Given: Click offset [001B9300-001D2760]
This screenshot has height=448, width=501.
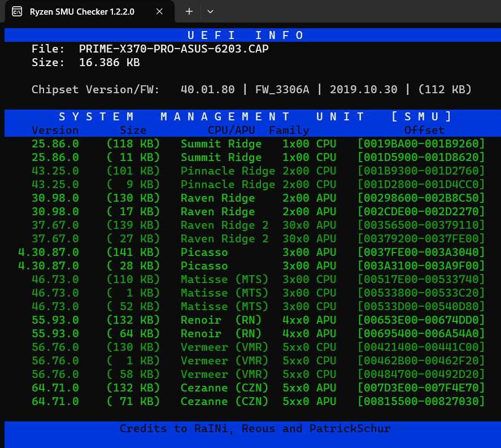Looking at the screenshot, I should [421, 171].
